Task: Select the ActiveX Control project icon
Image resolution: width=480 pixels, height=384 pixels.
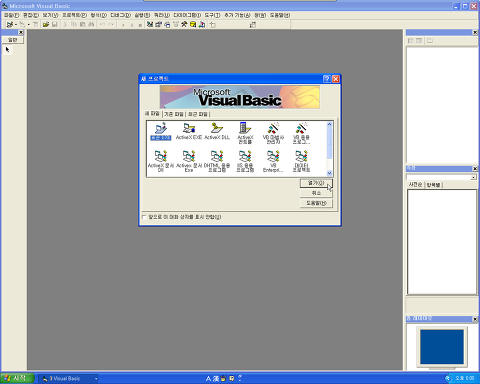Action: [x=245, y=133]
